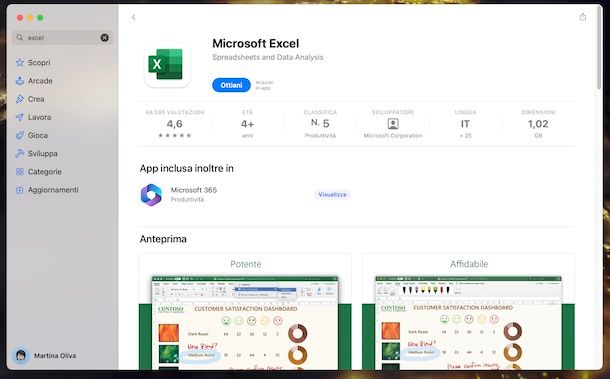Screen dimensions: 610x379
Task: Click the Aggiornamenti download icon
Action: pyautogui.click(x=20, y=190)
